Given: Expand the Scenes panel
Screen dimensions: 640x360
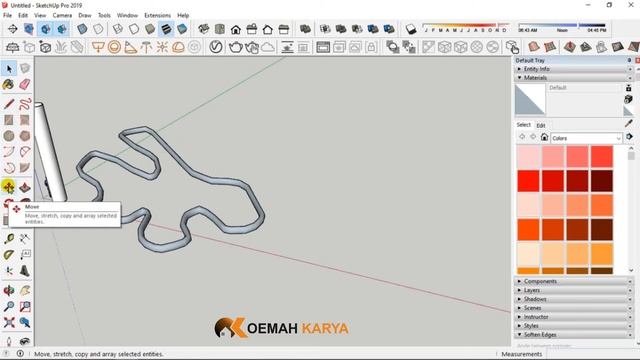Looking at the screenshot, I should click(x=573, y=308).
